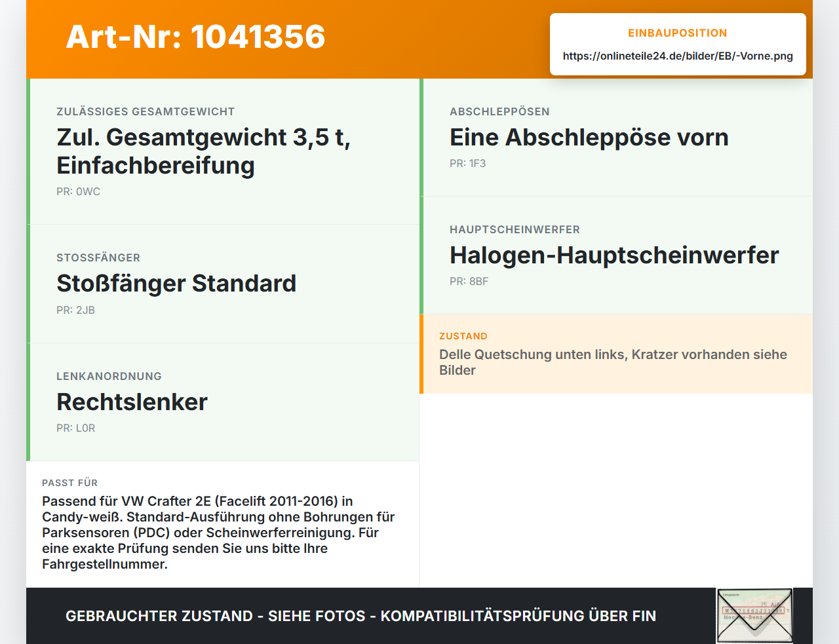This screenshot has height=644, width=839.
Task: Click the "STOSSFÄNGER" label
Action: (98, 258)
